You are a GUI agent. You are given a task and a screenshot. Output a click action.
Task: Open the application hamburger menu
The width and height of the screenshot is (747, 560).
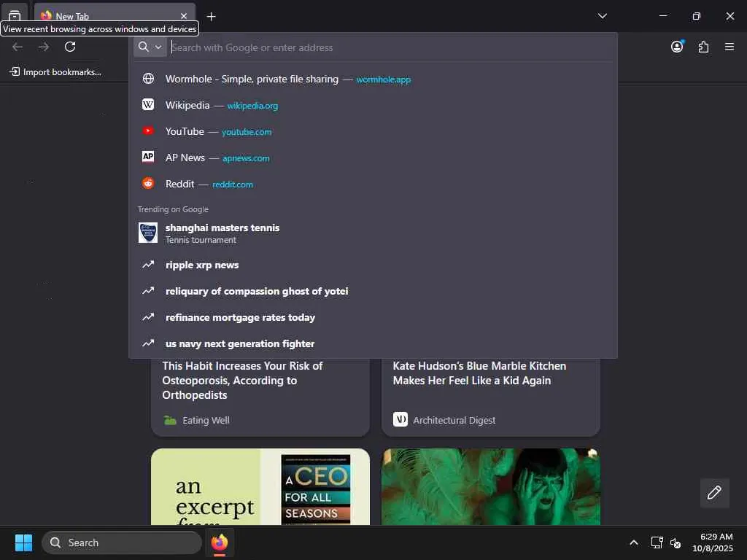[x=729, y=47]
